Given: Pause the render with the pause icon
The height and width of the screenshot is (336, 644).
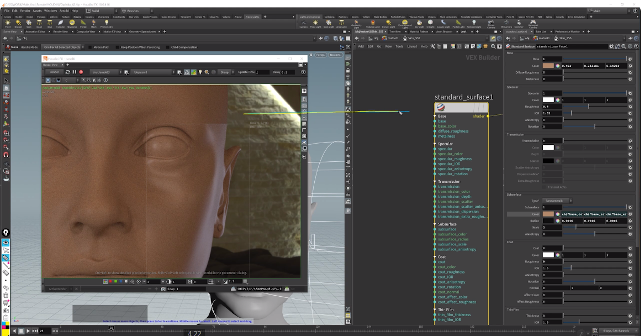Looking at the screenshot, I should pyautogui.click(x=74, y=72).
